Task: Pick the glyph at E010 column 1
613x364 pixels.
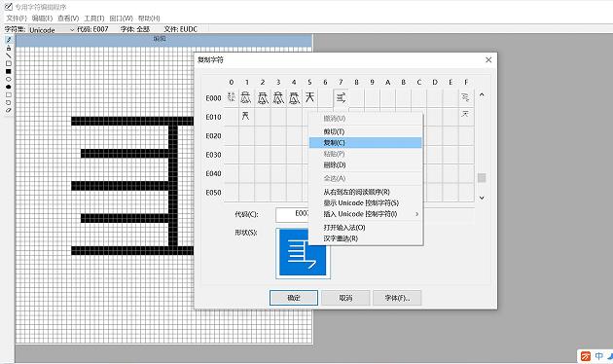Action: coord(246,116)
